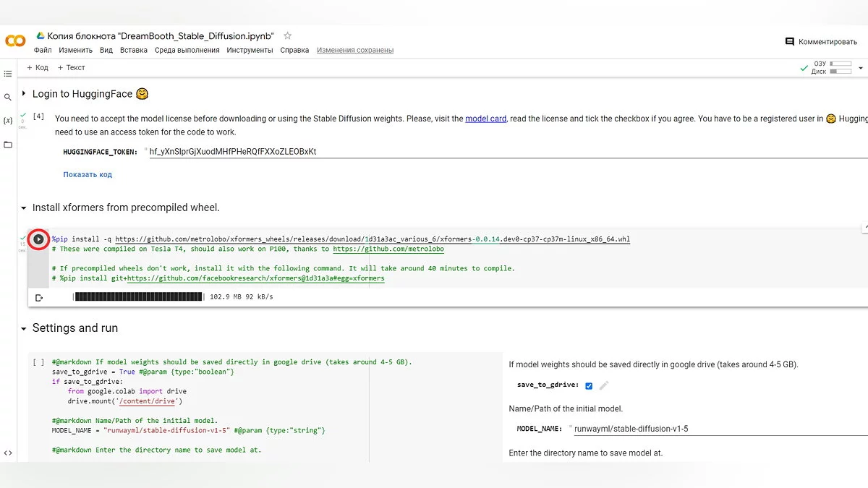This screenshot has width=868, height=488.
Task: Expand the Login to HuggingFace section
Action: point(24,93)
